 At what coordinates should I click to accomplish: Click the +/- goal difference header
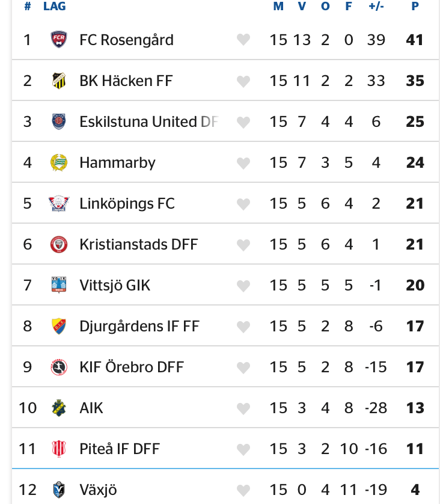[x=376, y=7]
